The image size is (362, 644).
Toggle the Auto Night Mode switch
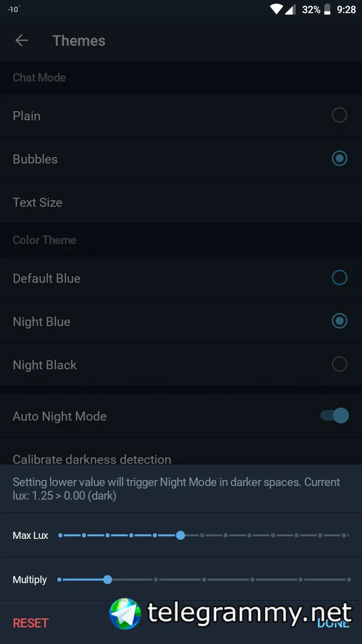335,416
